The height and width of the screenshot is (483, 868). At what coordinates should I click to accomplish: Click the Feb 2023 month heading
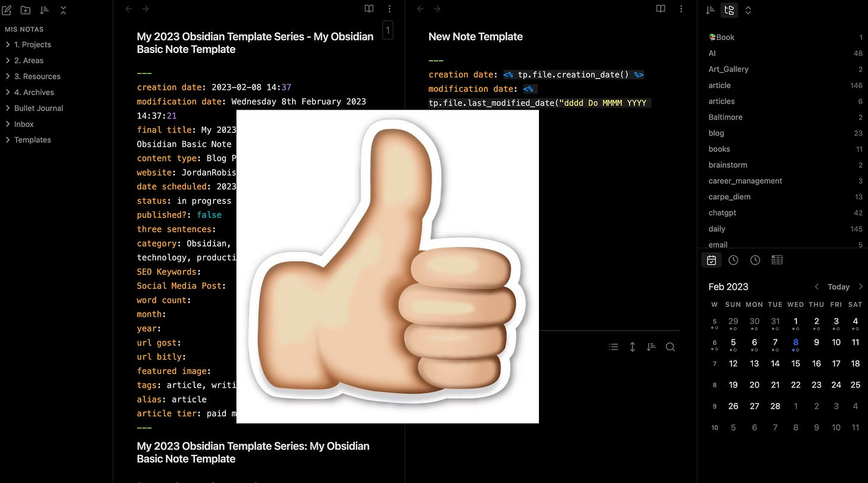(x=728, y=286)
